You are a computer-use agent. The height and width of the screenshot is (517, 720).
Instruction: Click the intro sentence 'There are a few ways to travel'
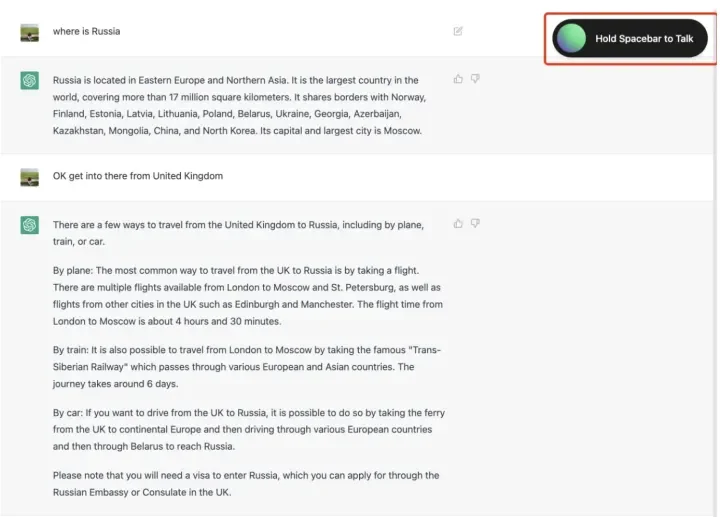[x=238, y=233]
